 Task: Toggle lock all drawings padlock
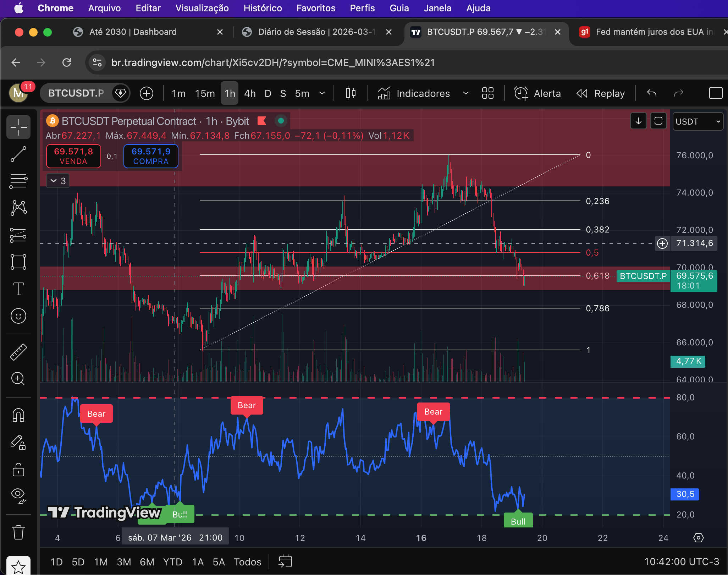[18, 470]
